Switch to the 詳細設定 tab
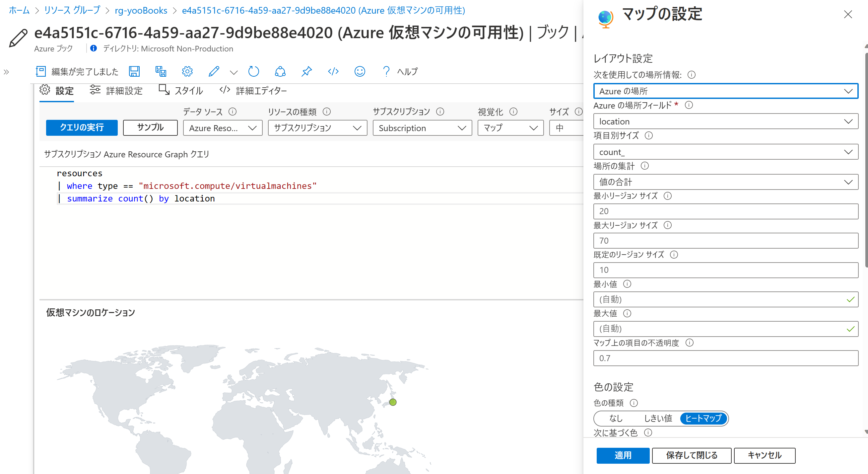This screenshot has height=474, width=868. point(116,90)
